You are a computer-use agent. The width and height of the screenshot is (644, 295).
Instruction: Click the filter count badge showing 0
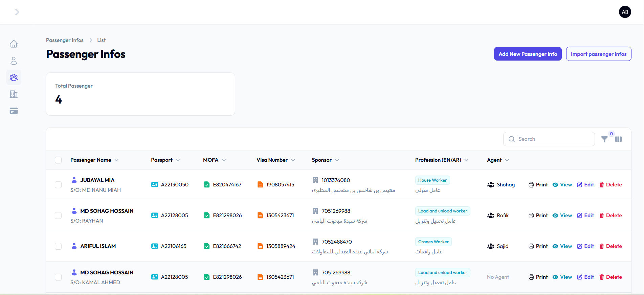coord(611,134)
